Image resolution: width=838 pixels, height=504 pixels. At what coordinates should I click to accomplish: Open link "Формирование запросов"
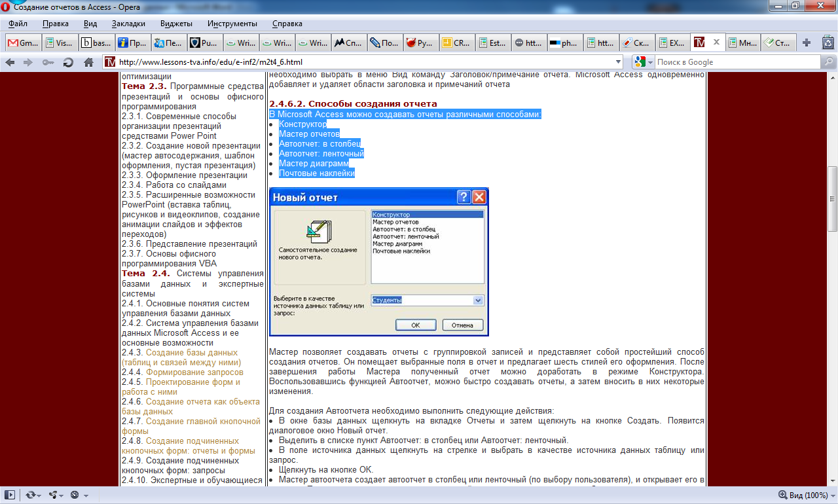pyautogui.click(x=194, y=372)
